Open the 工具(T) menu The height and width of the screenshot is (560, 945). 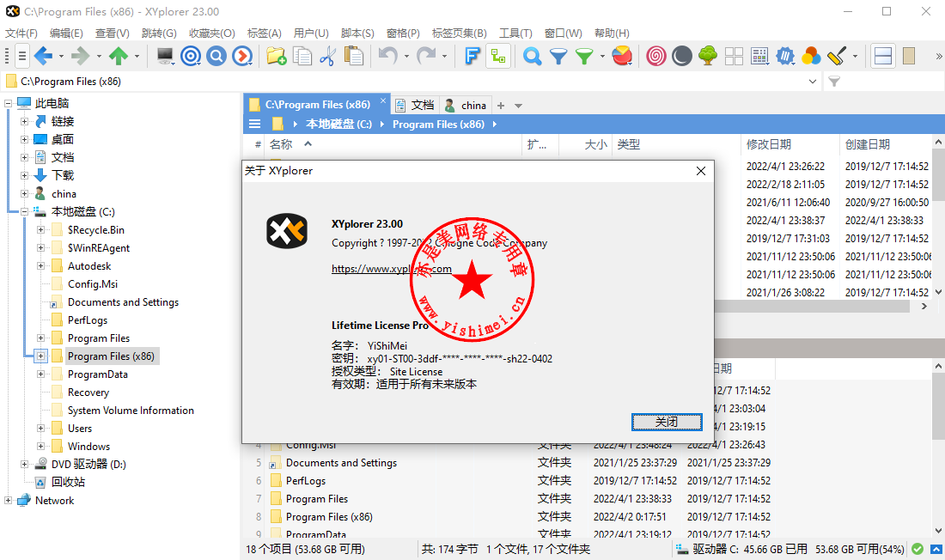[515, 33]
